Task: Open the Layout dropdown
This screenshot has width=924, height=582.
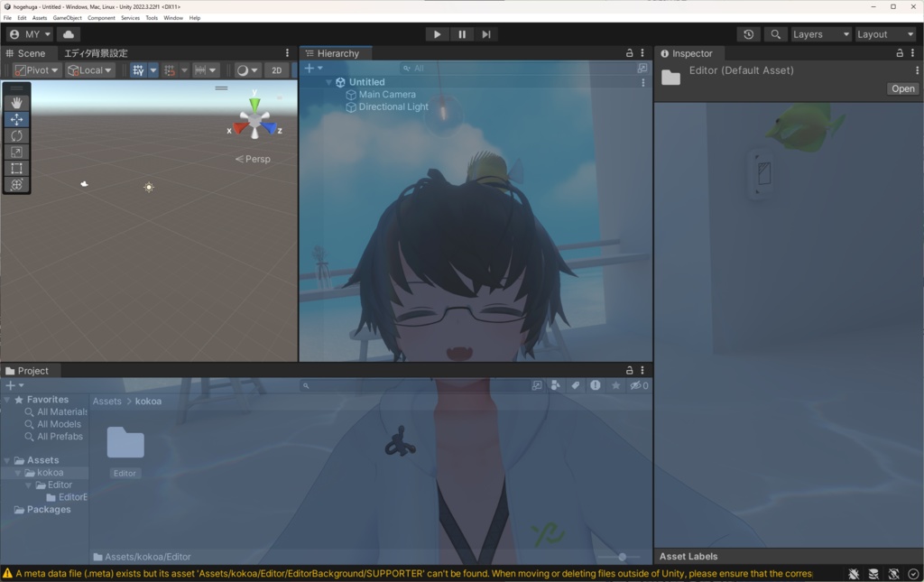Action: pos(885,33)
